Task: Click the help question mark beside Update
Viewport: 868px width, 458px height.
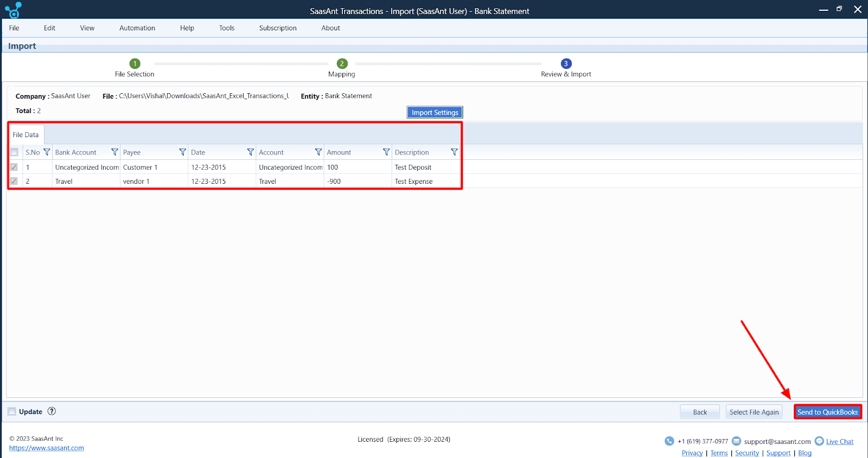Action: click(x=52, y=411)
